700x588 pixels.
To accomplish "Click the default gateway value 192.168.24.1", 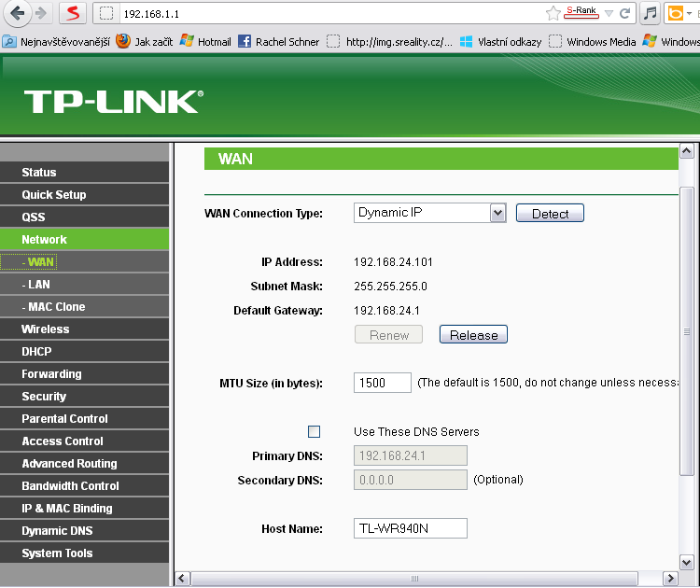I will (386, 310).
